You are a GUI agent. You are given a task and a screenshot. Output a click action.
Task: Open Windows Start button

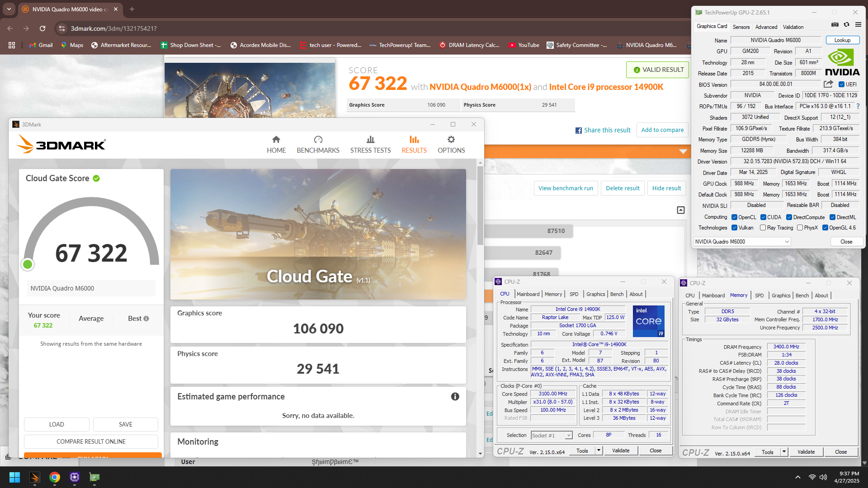tap(14, 477)
